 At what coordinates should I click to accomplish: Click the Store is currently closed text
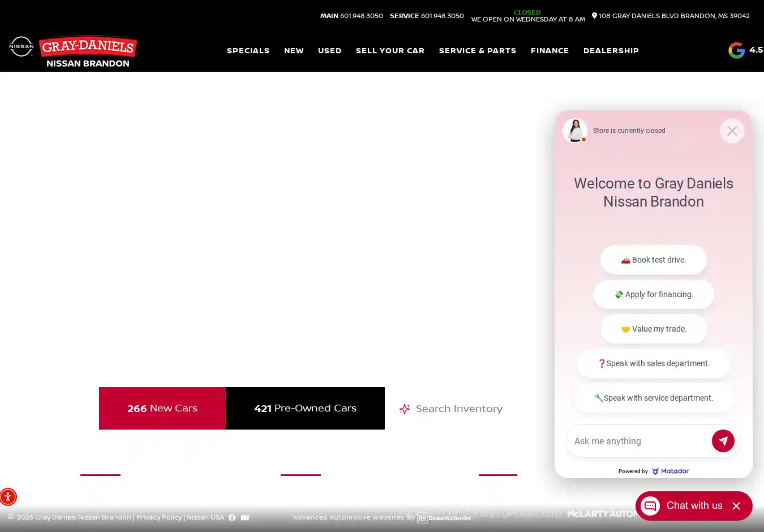point(629,131)
